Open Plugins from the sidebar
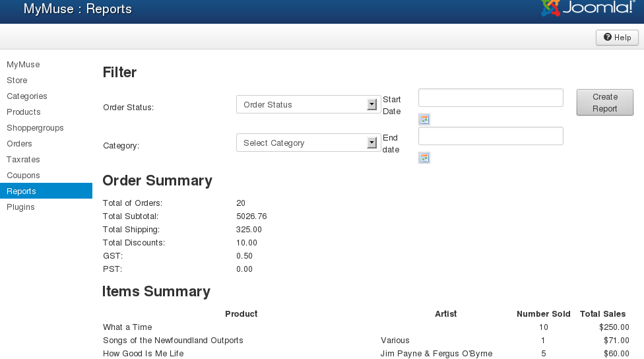Image resolution: width=644 pixels, height=359 pixels. click(x=20, y=207)
